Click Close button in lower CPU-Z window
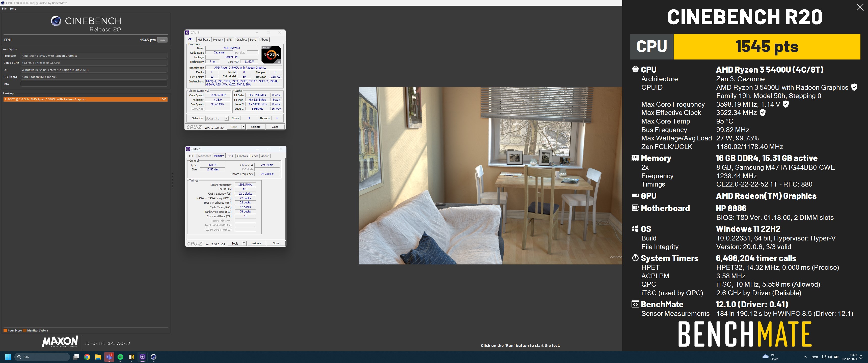This screenshot has width=868, height=363. point(276,243)
